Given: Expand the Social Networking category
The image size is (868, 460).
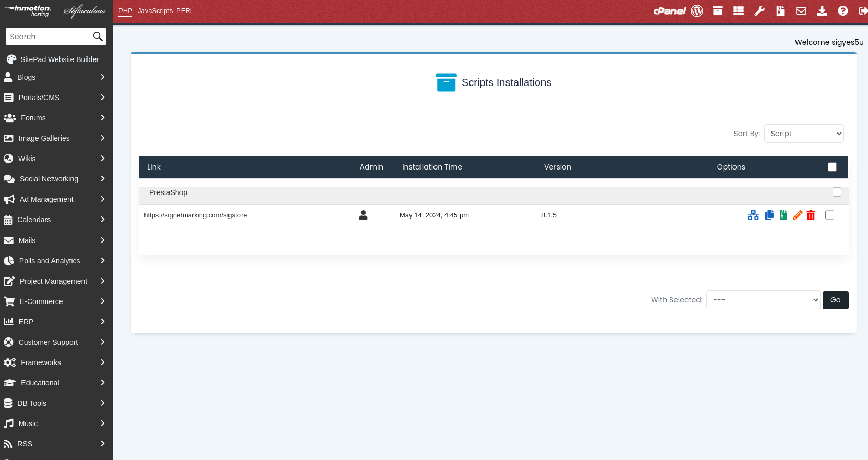Looking at the screenshot, I should (x=56, y=179).
